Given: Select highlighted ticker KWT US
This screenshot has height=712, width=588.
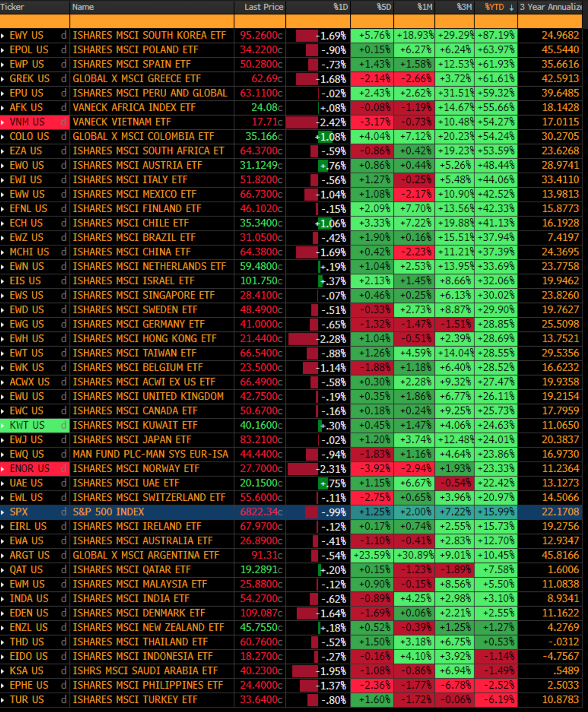Looking at the screenshot, I should (27, 425).
